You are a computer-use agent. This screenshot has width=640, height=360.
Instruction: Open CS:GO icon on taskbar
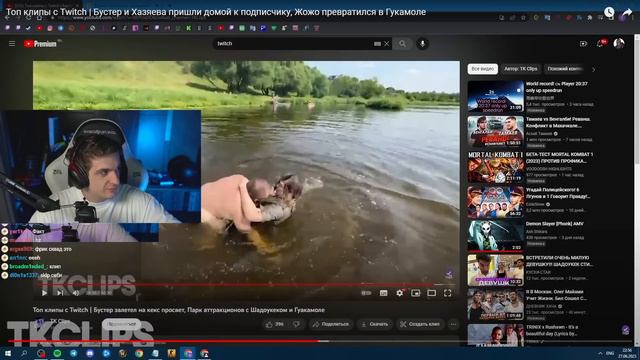(171, 353)
